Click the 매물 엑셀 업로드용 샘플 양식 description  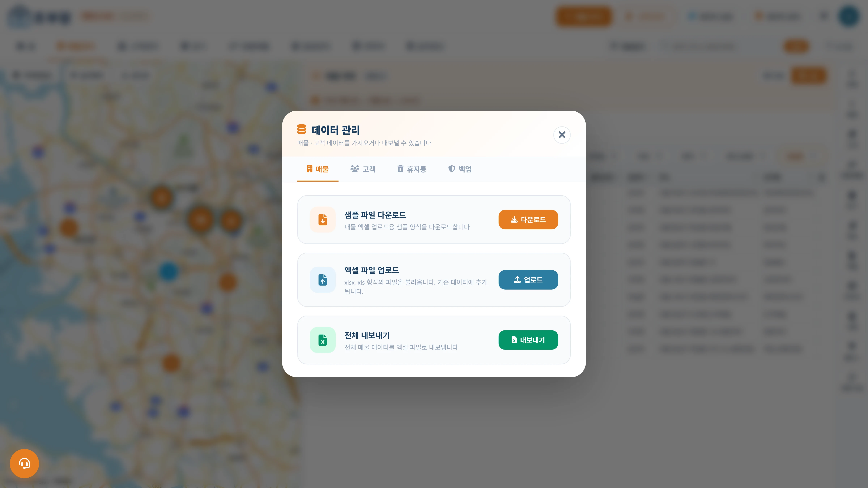click(407, 227)
